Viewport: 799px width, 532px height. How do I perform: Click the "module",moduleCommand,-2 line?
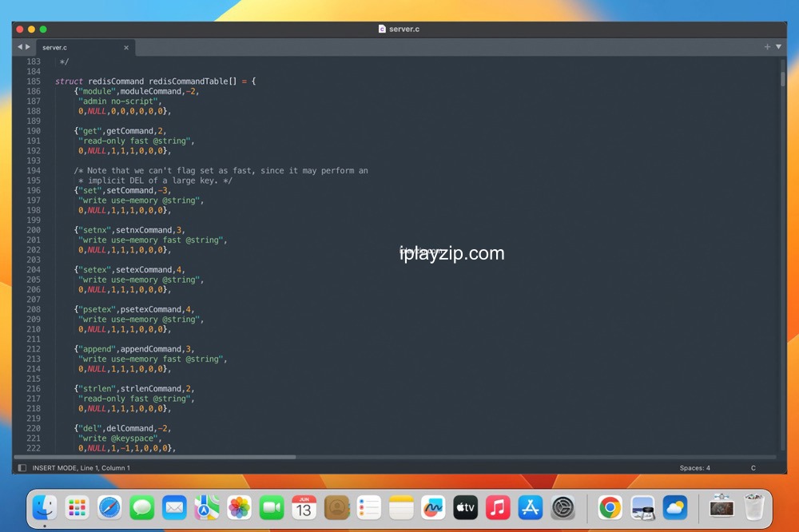(137, 91)
